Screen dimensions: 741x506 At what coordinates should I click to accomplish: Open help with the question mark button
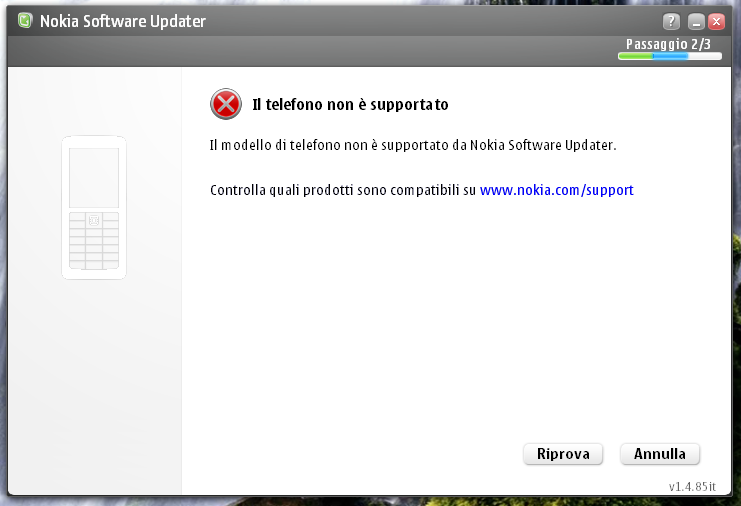[x=671, y=21]
